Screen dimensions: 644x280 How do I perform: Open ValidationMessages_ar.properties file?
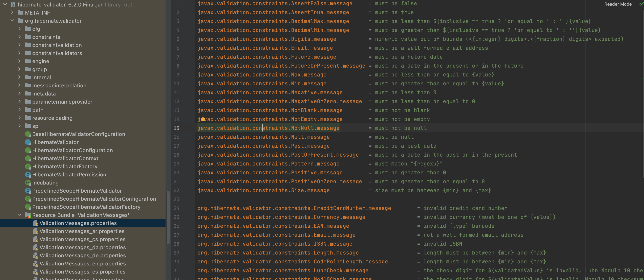point(82,231)
